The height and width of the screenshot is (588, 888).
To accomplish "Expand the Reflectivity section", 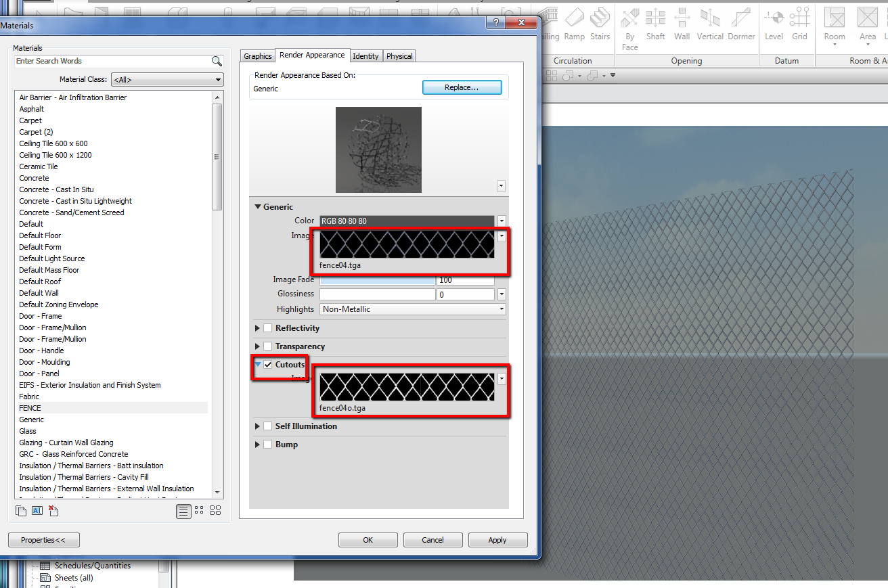I will [x=257, y=328].
